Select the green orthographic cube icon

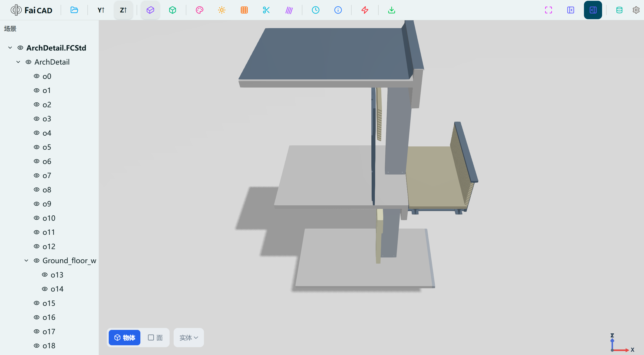[x=173, y=10]
